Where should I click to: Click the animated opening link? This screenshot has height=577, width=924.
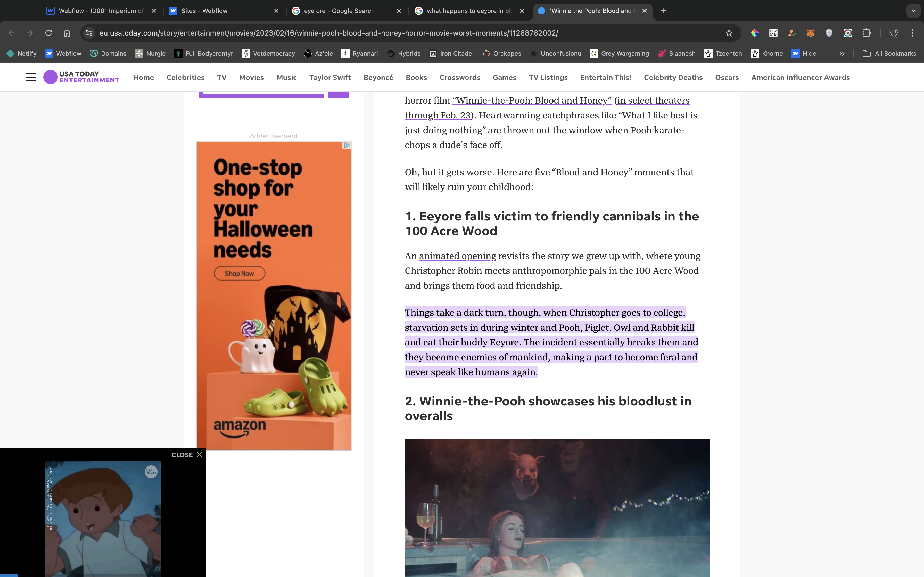457,256
